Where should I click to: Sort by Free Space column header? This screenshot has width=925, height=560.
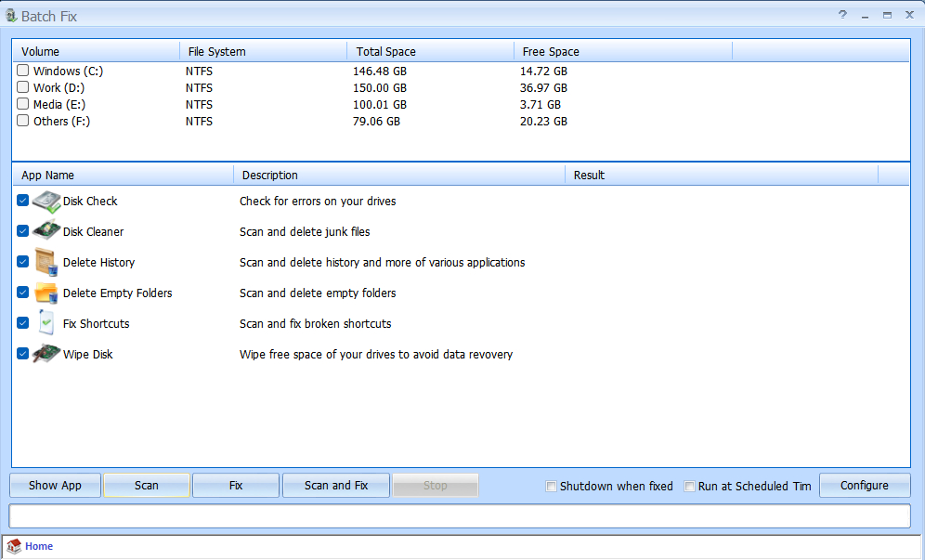622,51
